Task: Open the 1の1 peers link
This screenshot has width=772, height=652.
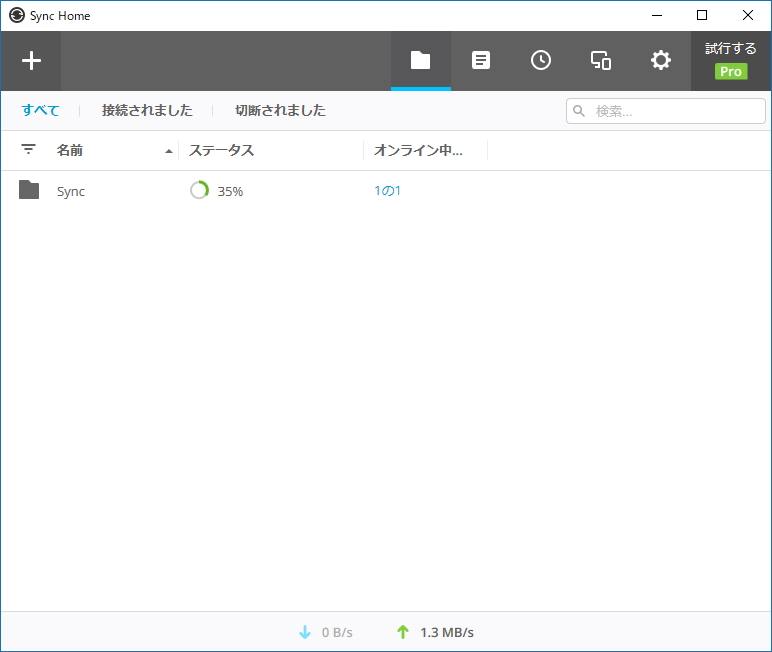Action: [387, 191]
